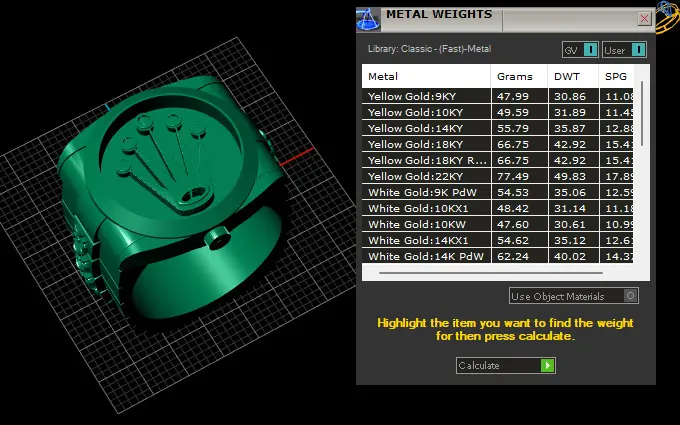Select the Yellow Gold:18KY R... row
Screen dimensions: 680x425
click(x=497, y=160)
